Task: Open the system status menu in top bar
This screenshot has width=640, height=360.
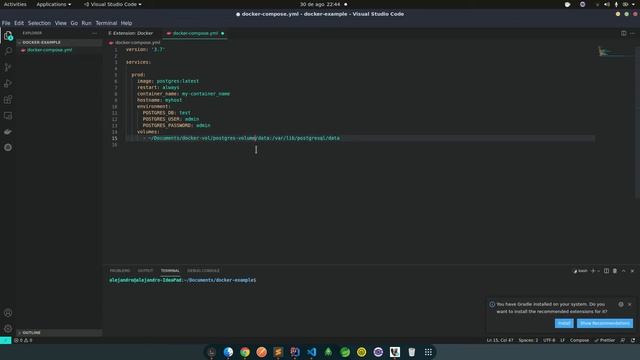Action: tap(617, 4)
